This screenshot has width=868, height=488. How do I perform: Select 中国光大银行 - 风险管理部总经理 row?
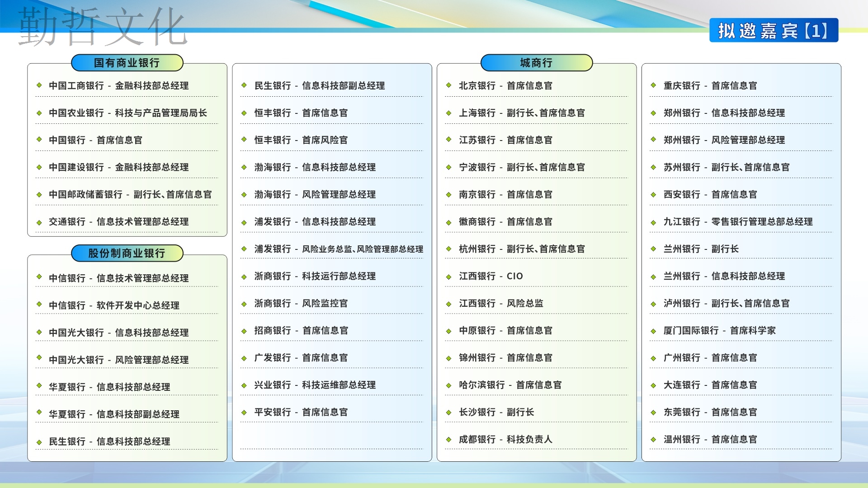[x=127, y=360]
